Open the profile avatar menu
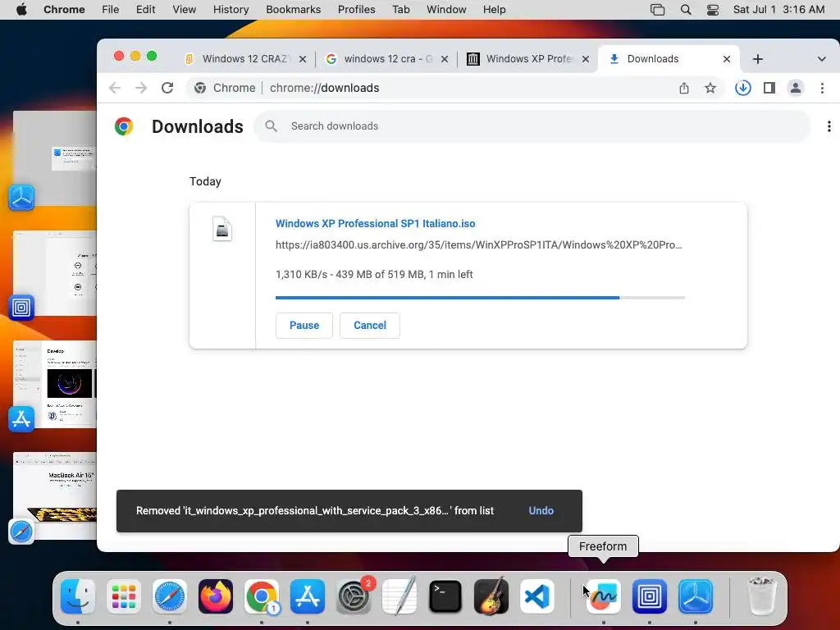Screen dimensions: 840x630 pos(796,88)
